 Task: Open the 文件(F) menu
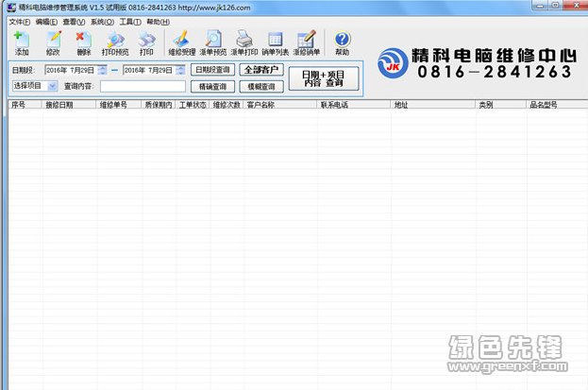tap(20, 22)
